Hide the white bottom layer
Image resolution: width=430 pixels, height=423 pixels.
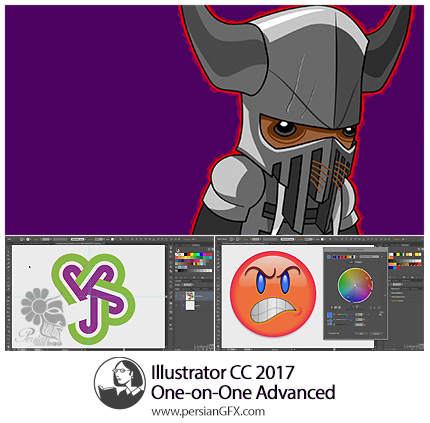[176, 305]
